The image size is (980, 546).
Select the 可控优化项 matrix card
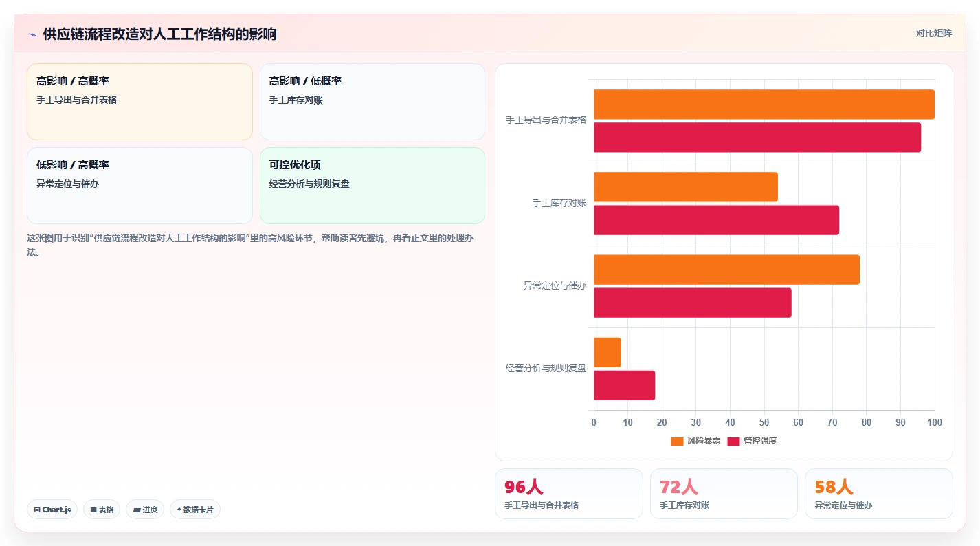(x=372, y=186)
